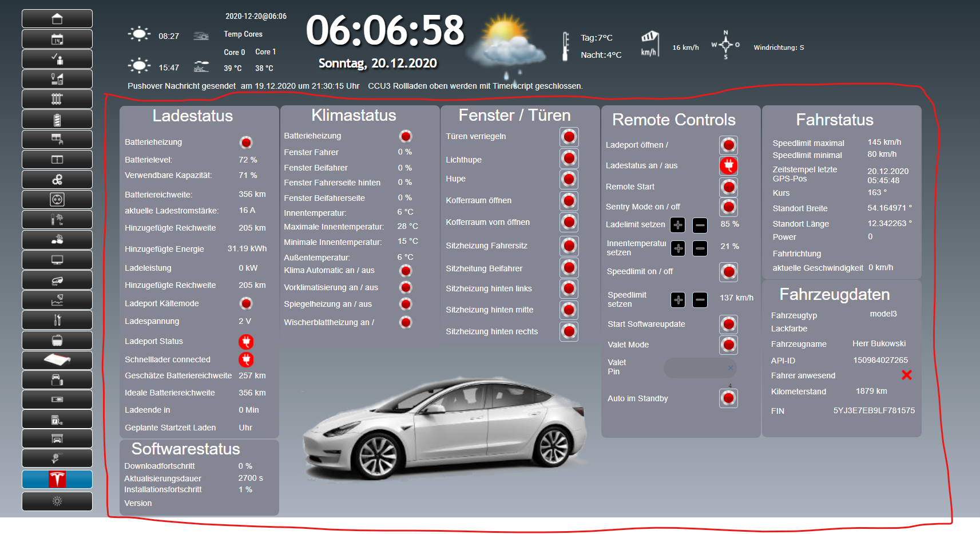Open the power socket view
Viewport: 980px width, 534px height.
(57, 200)
